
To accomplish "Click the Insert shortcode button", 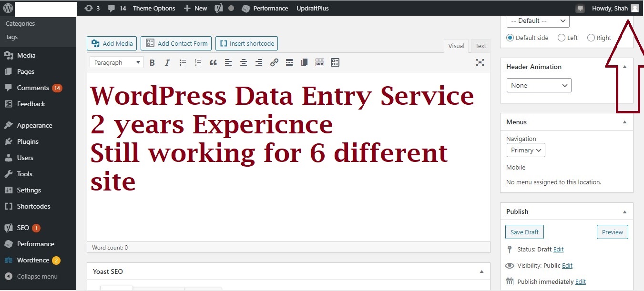I will coord(246,43).
